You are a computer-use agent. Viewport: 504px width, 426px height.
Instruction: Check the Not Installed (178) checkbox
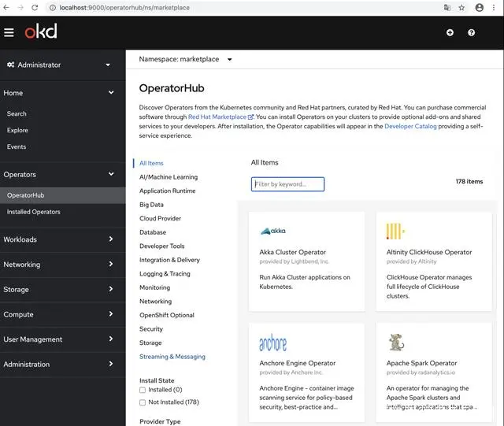tap(143, 402)
